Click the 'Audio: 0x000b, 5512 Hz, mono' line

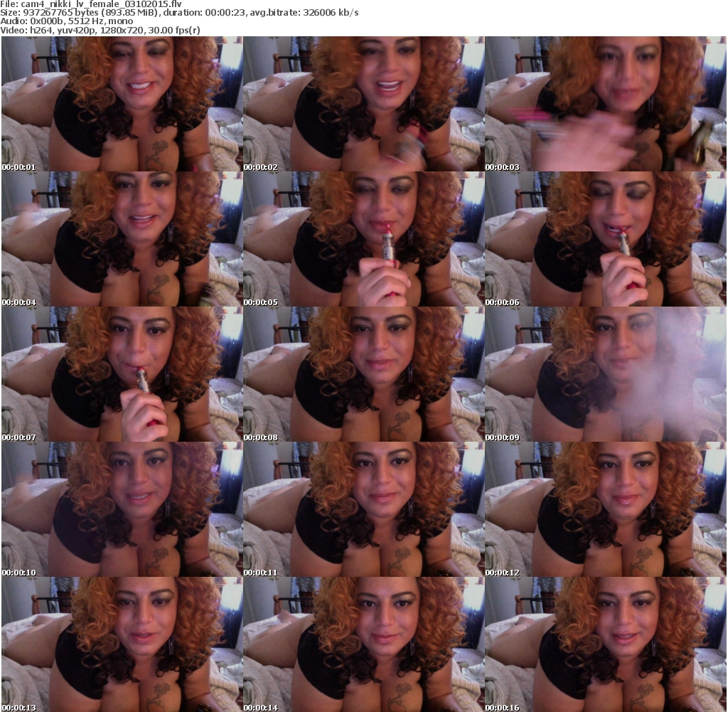click(x=67, y=21)
